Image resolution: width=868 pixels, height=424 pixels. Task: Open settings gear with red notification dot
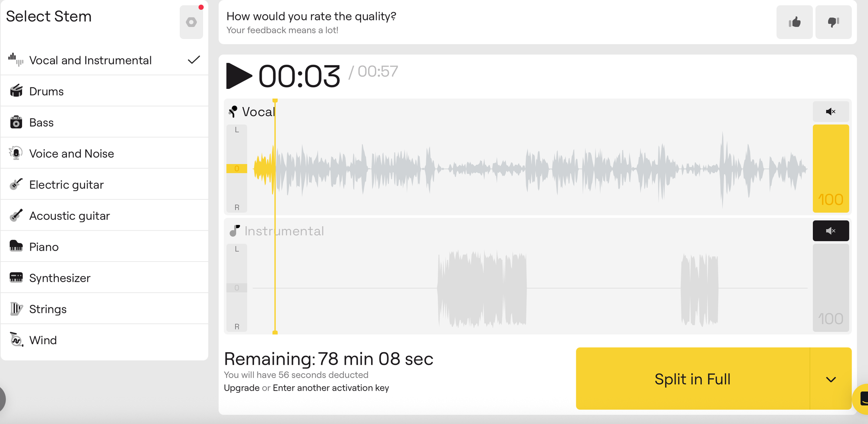[x=191, y=22]
